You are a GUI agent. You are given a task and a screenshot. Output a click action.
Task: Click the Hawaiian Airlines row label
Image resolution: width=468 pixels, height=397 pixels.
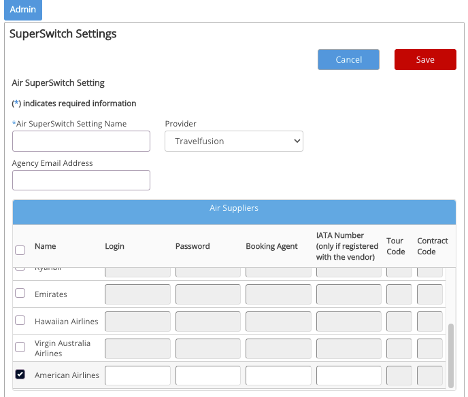[66, 321]
